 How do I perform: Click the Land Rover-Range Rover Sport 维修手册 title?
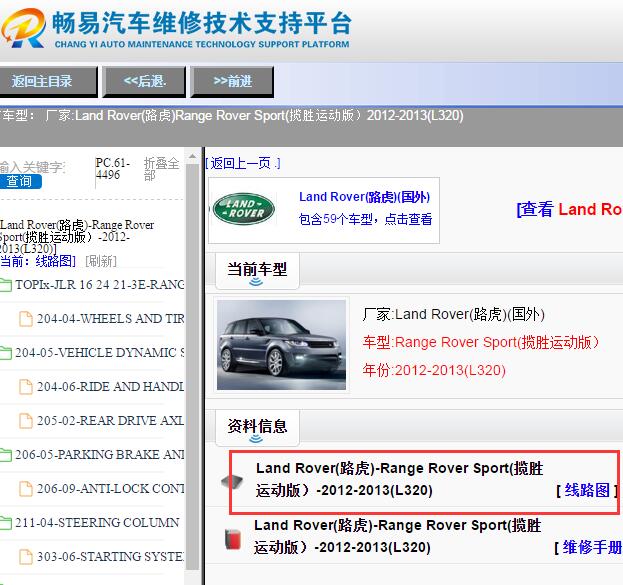pyautogui.click(x=397, y=537)
